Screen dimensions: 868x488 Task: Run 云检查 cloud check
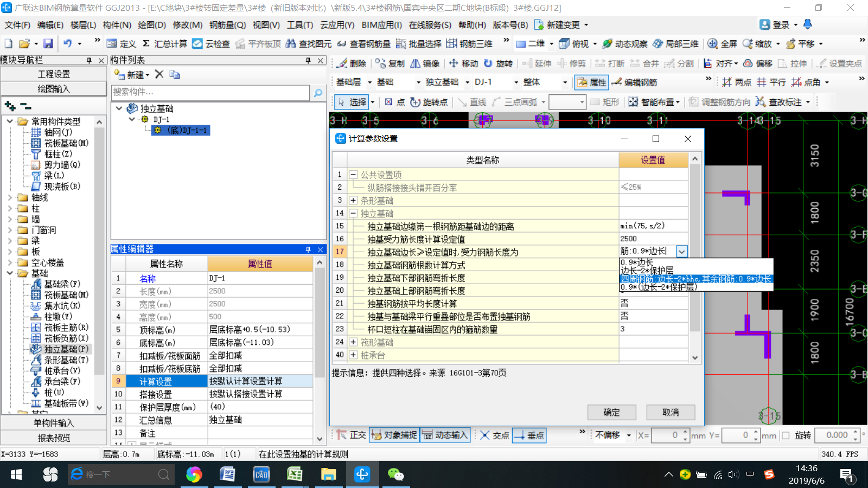pyautogui.click(x=211, y=43)
